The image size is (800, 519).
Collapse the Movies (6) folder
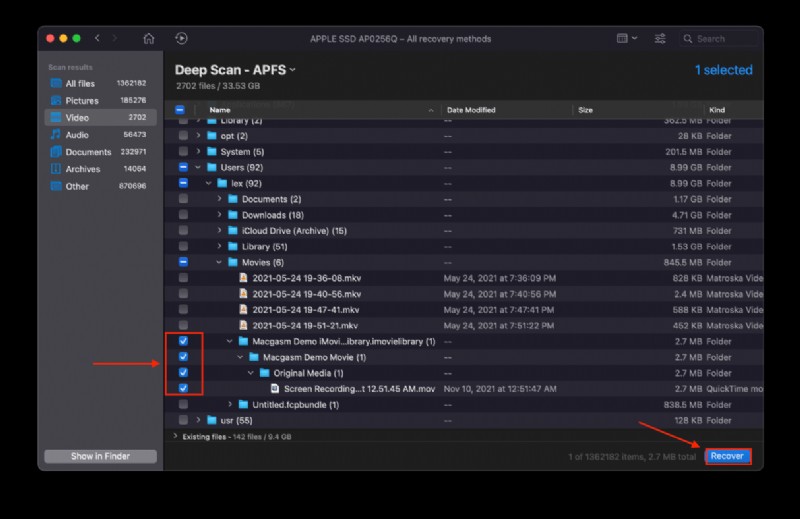click(x=219, y=262)
